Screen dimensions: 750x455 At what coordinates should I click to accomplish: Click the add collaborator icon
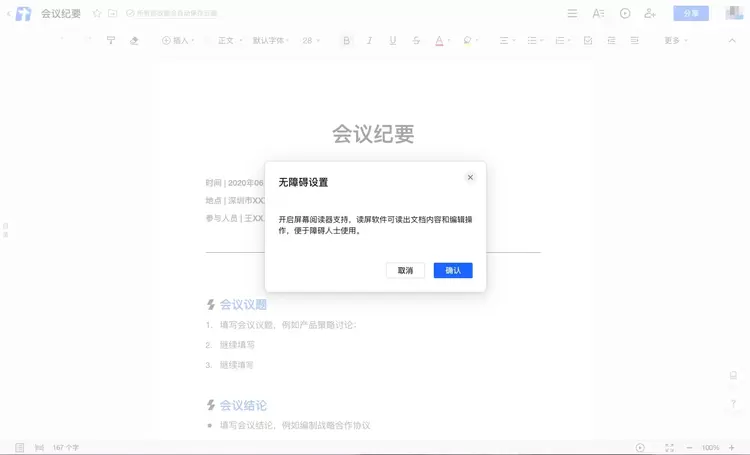tap(650, 14)
